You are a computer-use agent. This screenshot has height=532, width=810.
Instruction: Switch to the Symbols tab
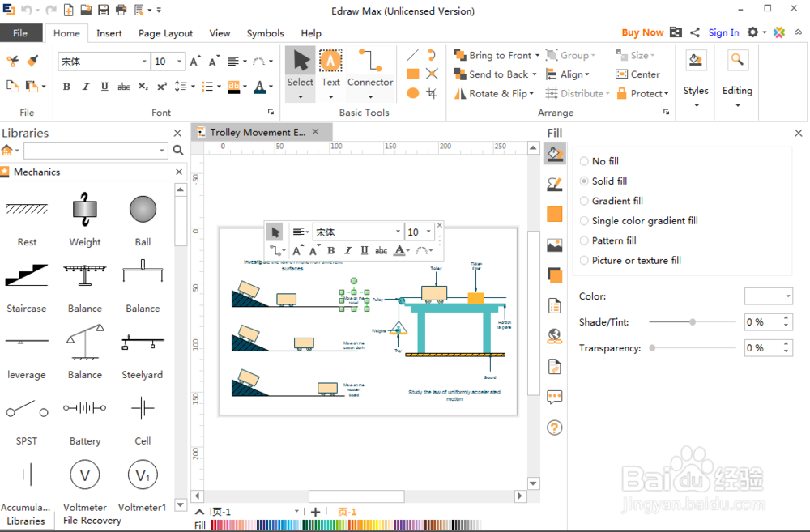click(265, 33)
